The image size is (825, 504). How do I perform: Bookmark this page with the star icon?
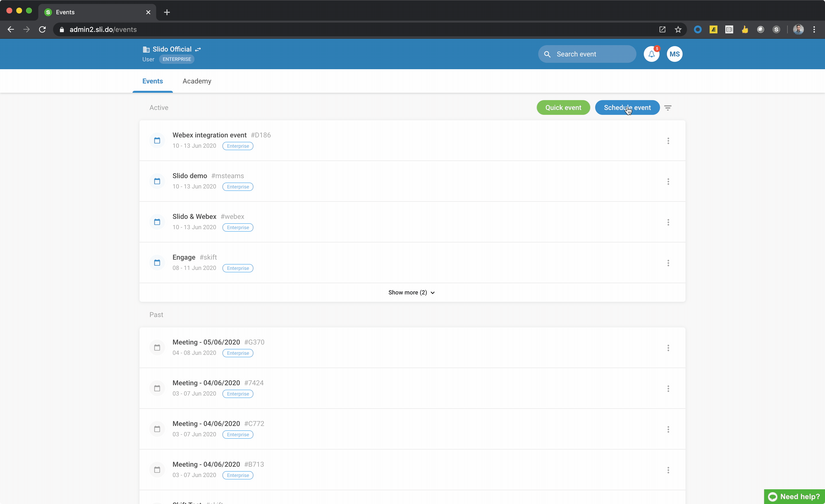tap(678, 29)
